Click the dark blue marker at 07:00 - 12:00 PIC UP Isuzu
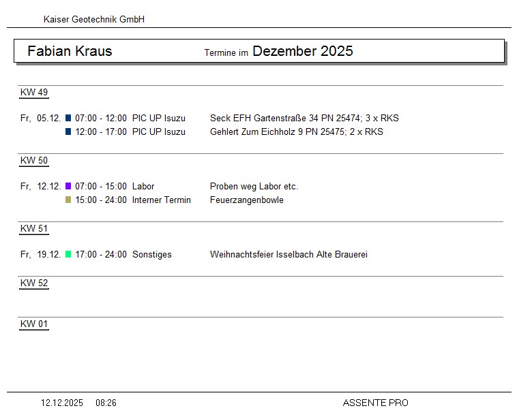 click(68, 118)
